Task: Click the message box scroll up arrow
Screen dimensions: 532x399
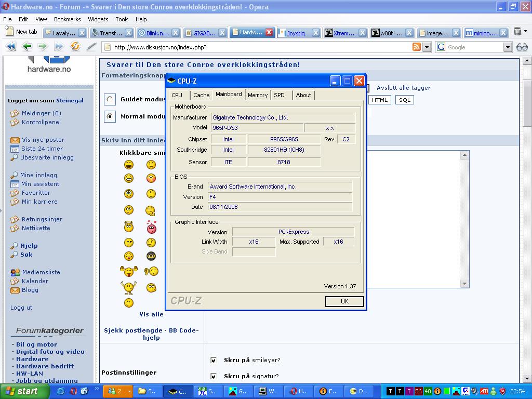Action: pos(464,155)
